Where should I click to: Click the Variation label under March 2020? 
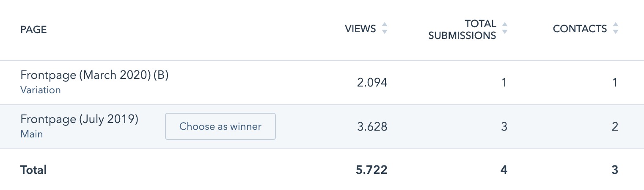click(x=41, y=90)
